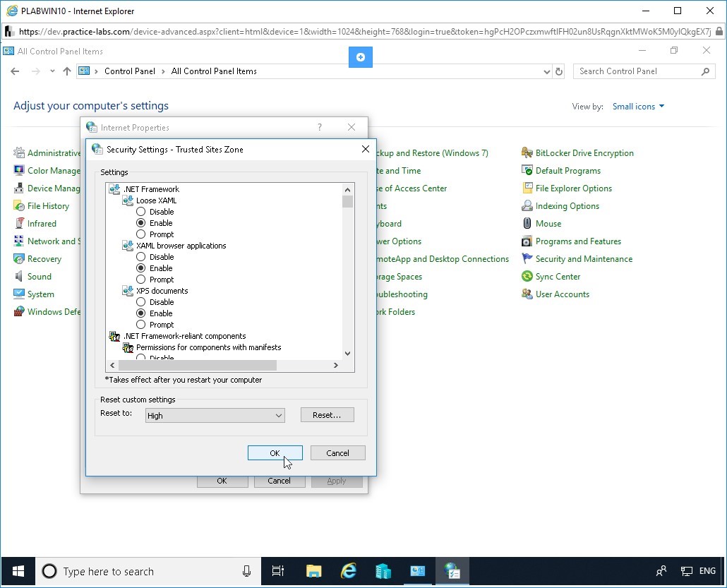Image resolution: width=727 pixels, height=588 pixels.
Task: Open the Recovery link
Action: tap(44, 259)
